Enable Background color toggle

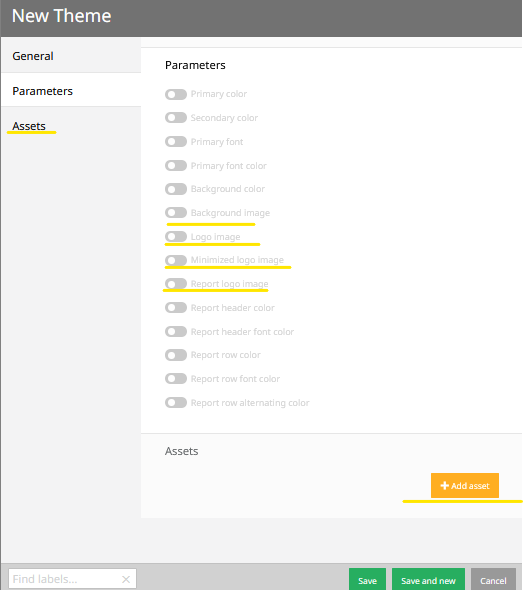pos(176,189)
